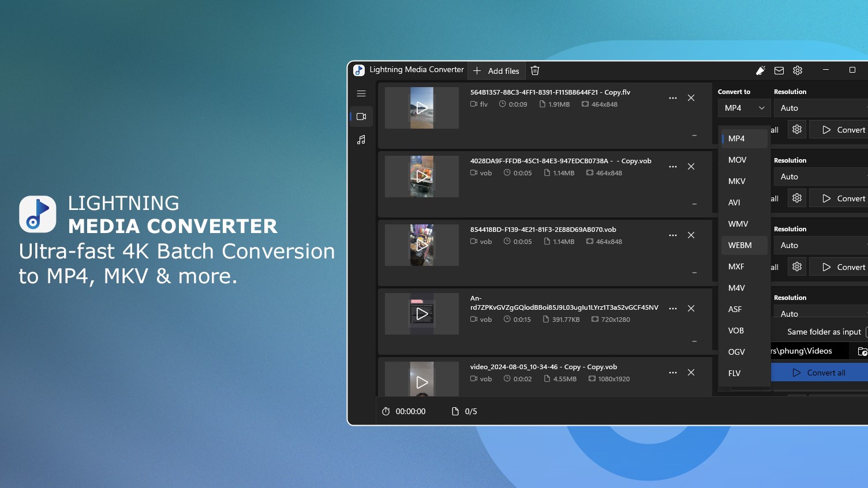The width and height of the screenshot is (868, 488).
Task: Switch to the audio converter sidebar tab
Action: coord(361,140)
